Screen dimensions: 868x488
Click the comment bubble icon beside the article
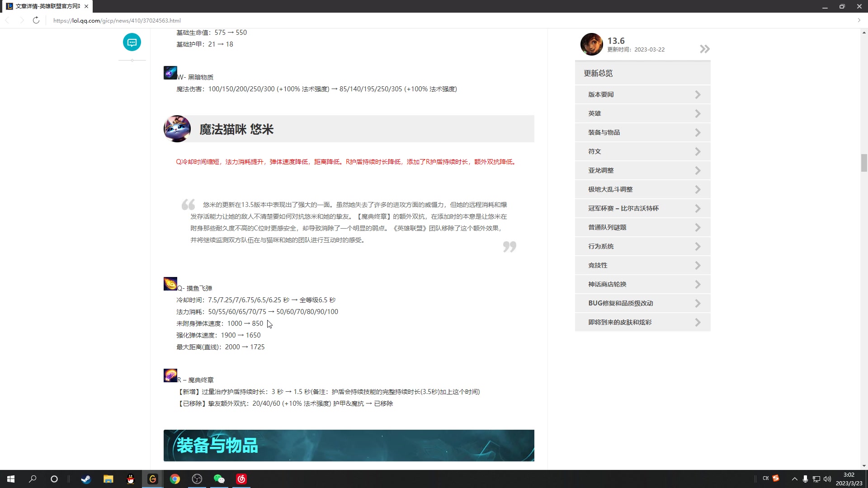(x=132, y=42)
